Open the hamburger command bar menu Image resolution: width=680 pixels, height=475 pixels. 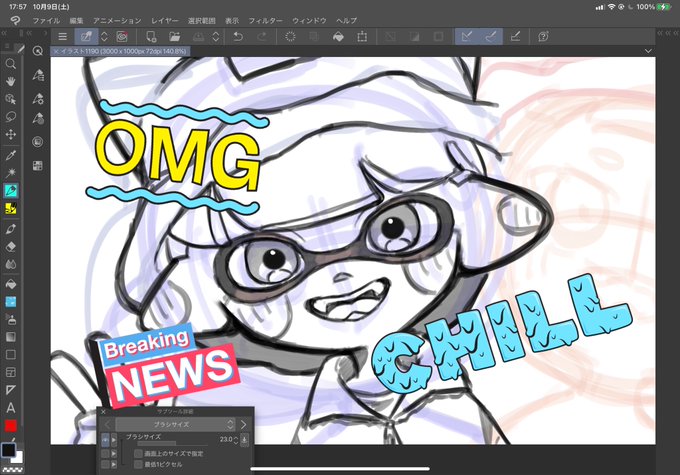tap(62, 37)
